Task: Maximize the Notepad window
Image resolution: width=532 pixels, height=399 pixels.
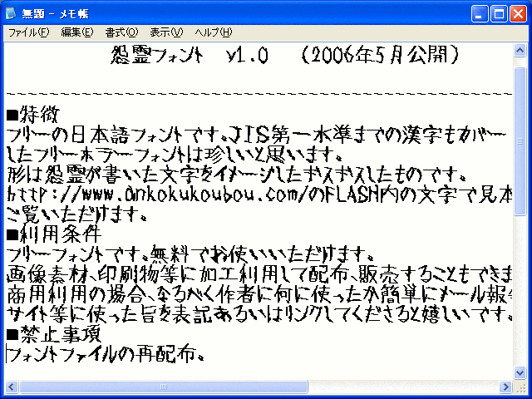Action: click(499, 14)
